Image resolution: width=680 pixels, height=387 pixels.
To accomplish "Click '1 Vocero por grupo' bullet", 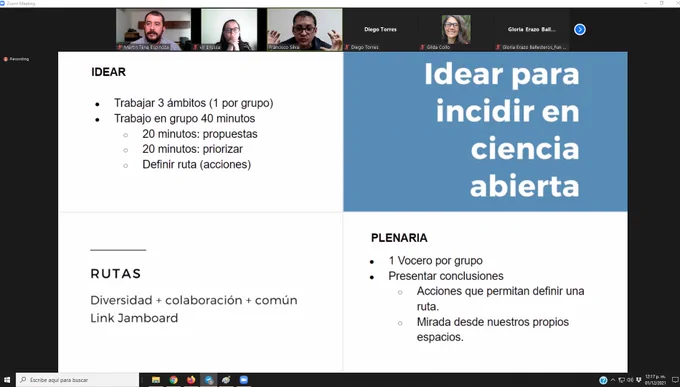I will [x=435, y=261].
